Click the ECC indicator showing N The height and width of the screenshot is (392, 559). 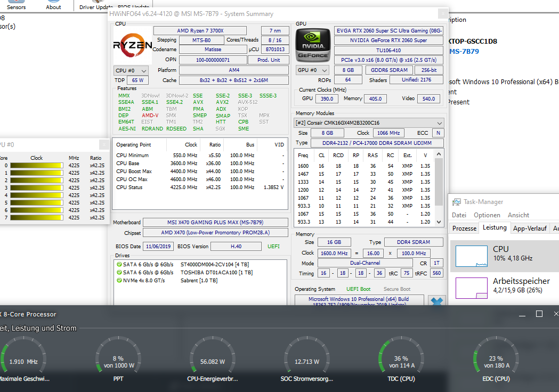(438, 133)
